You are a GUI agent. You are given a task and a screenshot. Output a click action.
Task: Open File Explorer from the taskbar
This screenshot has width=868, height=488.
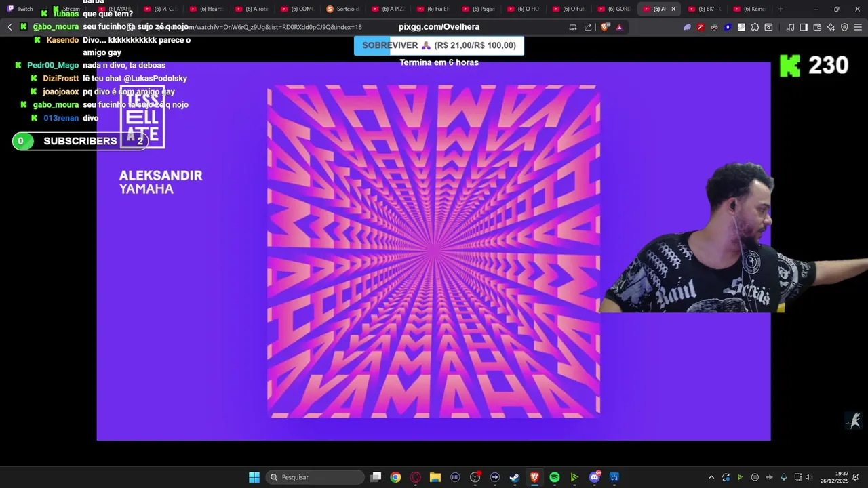tap(435, 477)
